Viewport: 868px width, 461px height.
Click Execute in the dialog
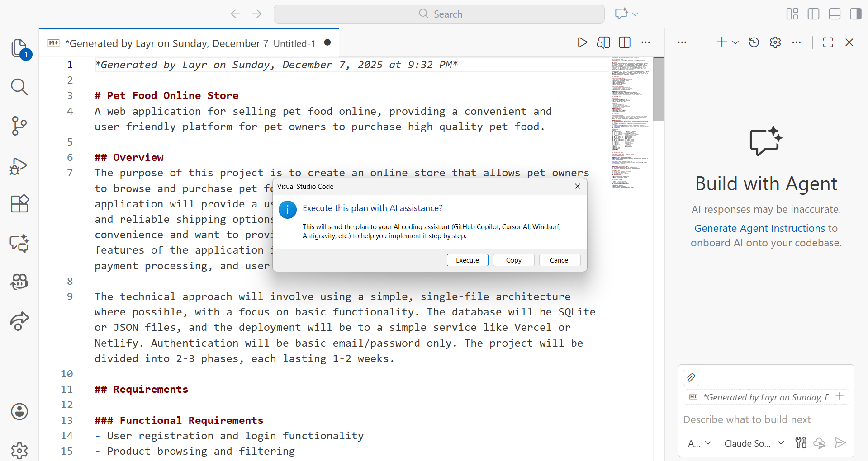point(468,260)
